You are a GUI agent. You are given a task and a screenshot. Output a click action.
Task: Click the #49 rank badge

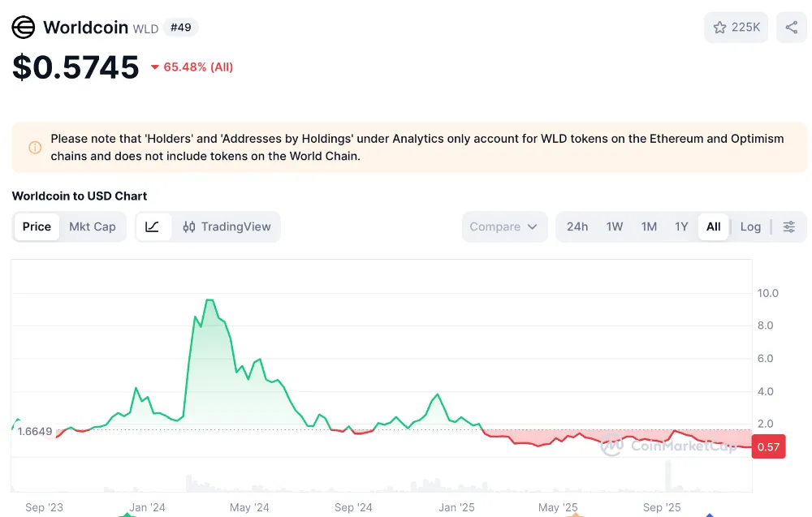(180, 28)
